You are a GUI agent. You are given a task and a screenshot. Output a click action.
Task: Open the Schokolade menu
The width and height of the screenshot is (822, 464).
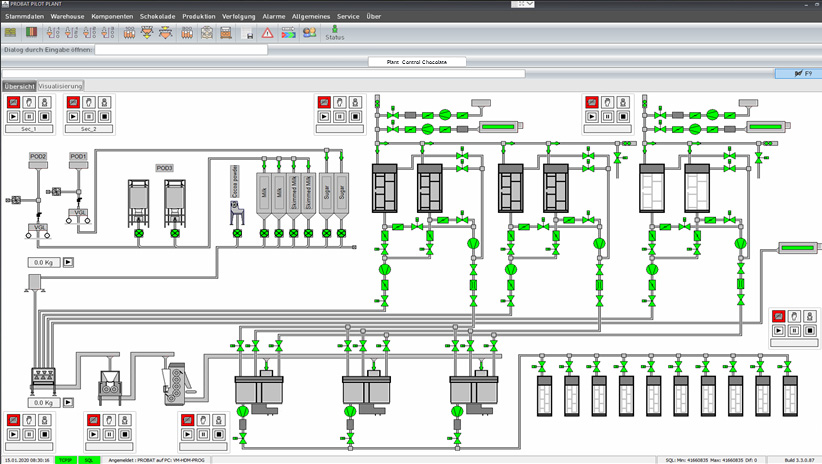(157, 17)
